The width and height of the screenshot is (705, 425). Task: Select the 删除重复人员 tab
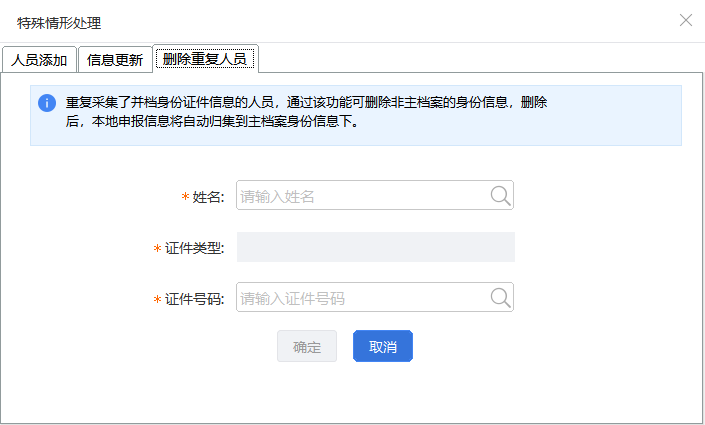(x=205, y=58)
